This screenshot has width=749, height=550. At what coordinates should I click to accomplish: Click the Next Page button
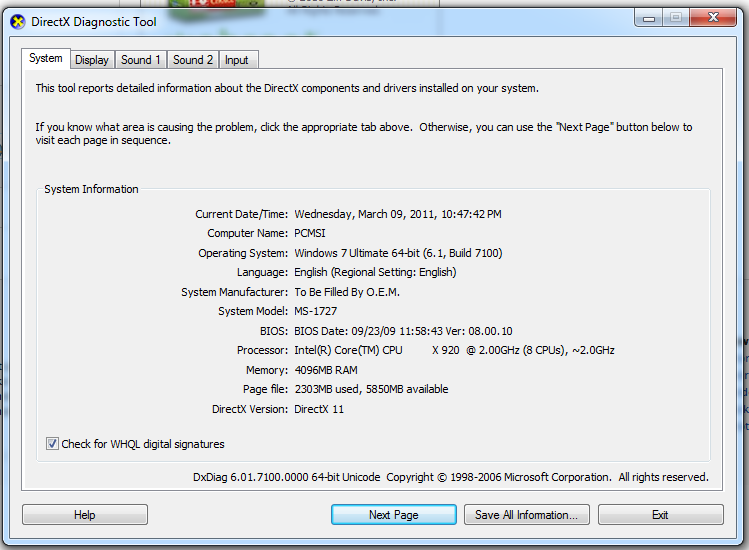pos(394,515)
